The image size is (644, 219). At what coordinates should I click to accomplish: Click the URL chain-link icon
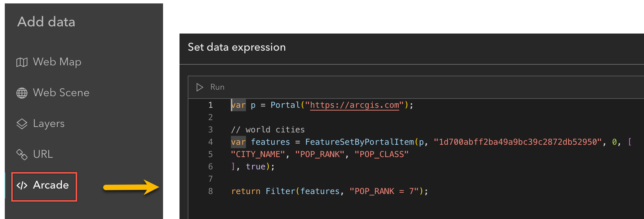22,155
